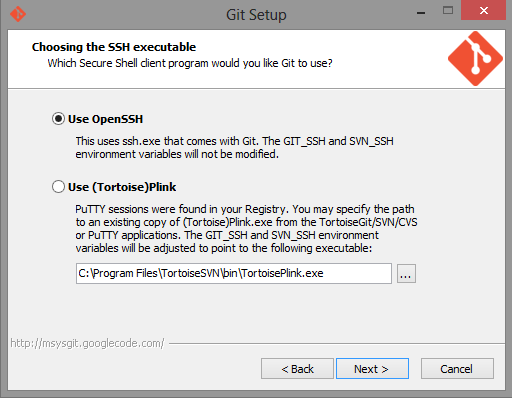Click the Git Setup title bar text

tap(256, 15)
